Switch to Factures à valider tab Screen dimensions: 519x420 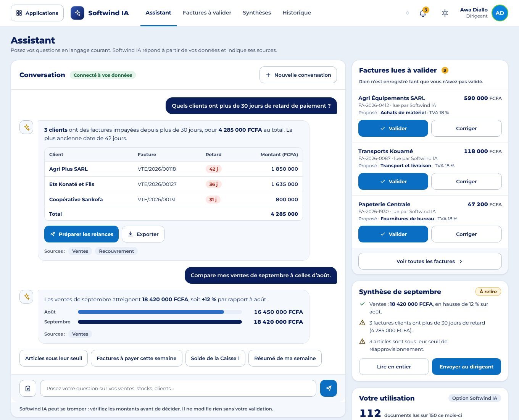coord(207,13)
